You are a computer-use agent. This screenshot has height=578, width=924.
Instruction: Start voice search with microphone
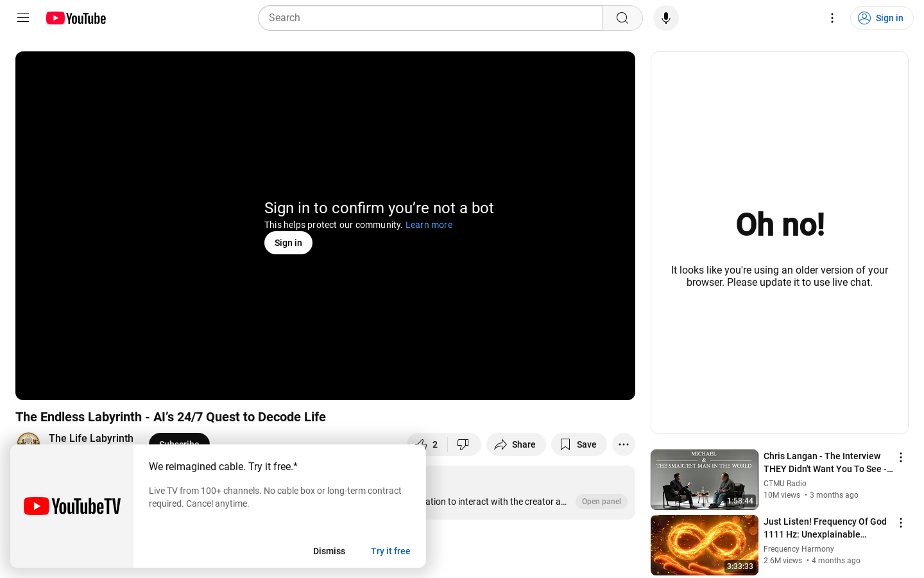click(x=666, y=18)
